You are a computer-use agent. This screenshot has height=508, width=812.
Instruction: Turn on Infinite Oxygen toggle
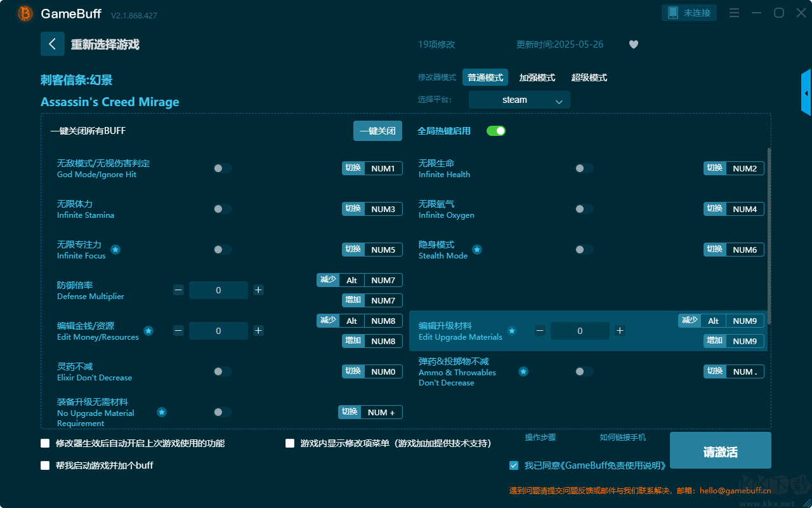point(584,209)
